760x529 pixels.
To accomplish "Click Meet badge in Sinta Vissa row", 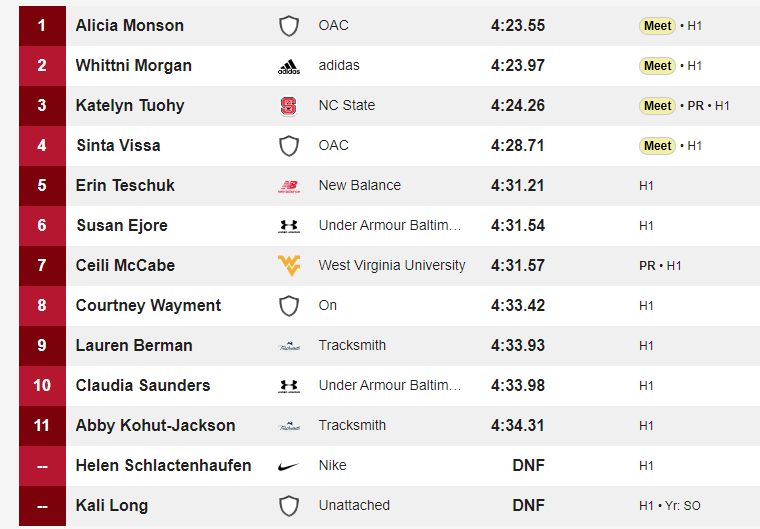I will [657, 146].
